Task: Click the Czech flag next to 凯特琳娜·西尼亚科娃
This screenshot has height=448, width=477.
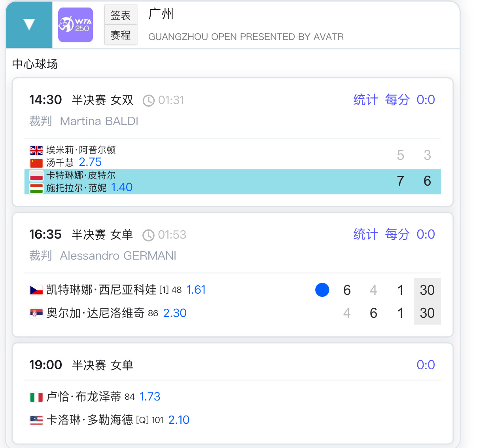Action: pyautogui.click(x=36, y=290)
